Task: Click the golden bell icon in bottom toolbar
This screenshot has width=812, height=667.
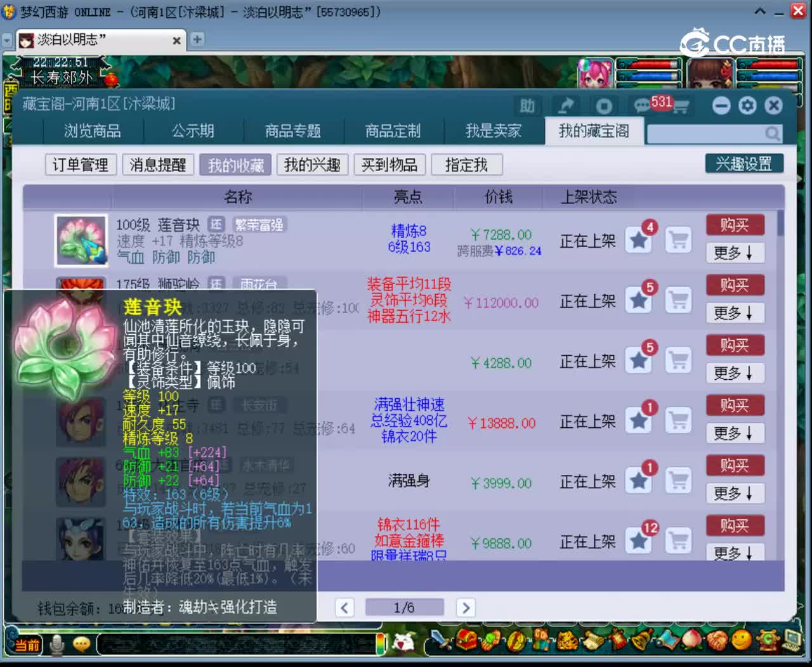Action: pos(643,641)
